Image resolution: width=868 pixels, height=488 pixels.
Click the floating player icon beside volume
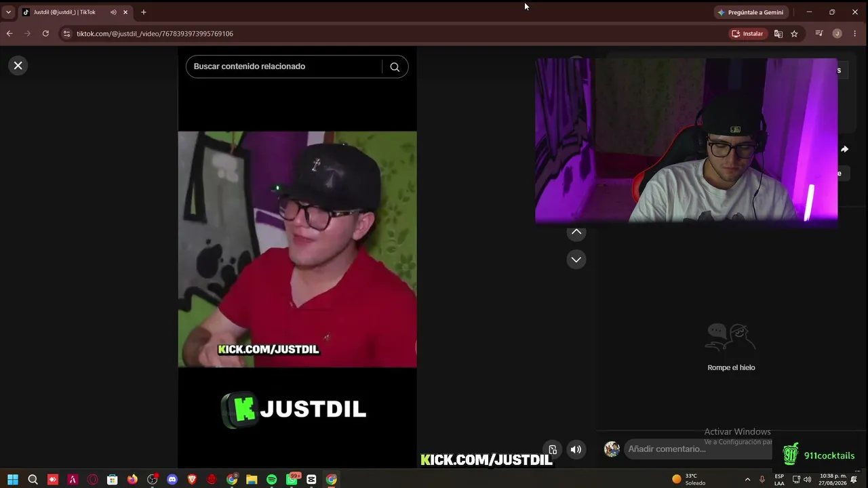pos(553,449)
